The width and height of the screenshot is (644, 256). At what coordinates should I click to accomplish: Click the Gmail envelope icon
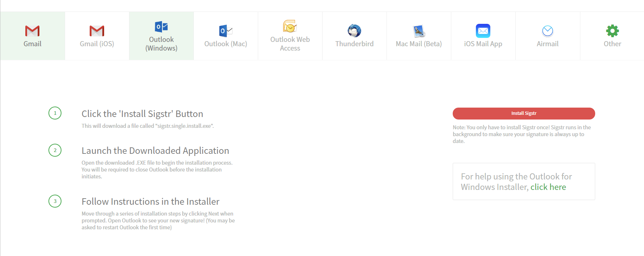[x=32, y=31]
